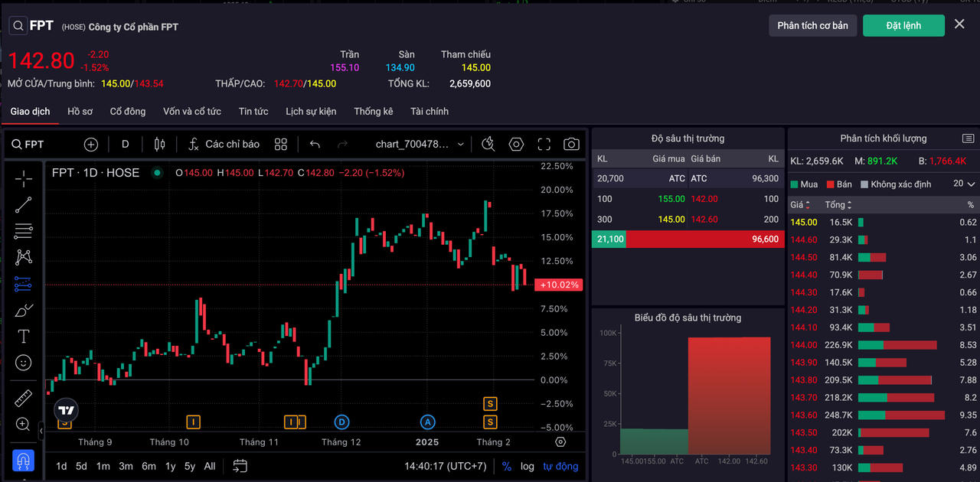This screenshot has width=980, height=482.
Task: Collapse the drawing toolbar side arrow
Action: click(41, 432)
